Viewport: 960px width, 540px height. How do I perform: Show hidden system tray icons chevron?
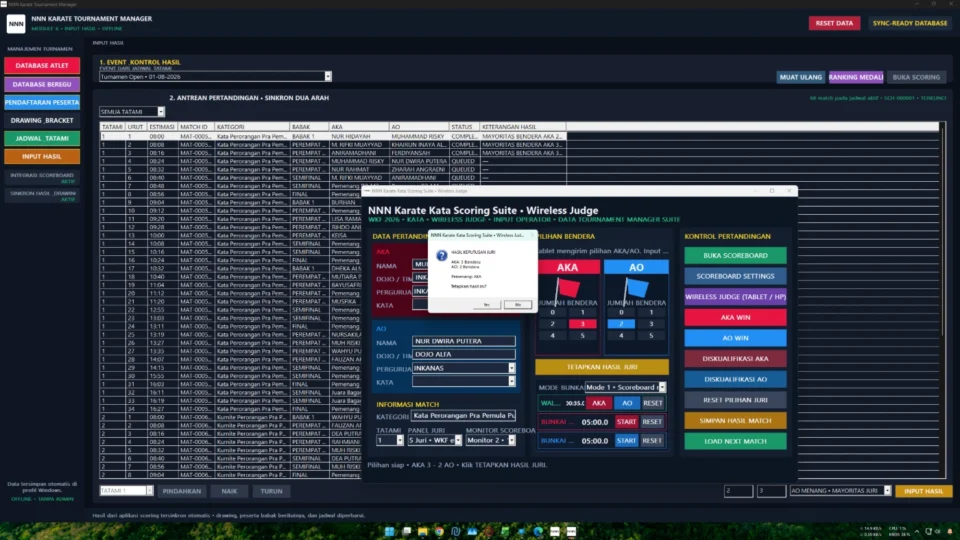(x=917, y=531)
